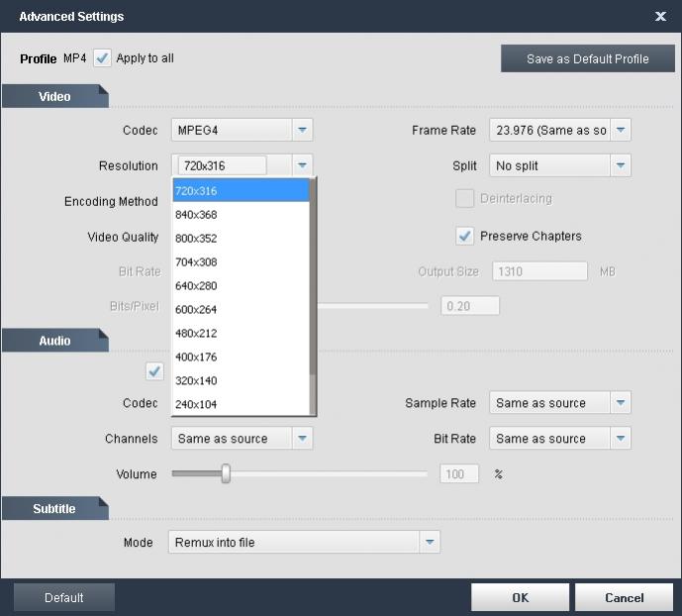Click the Resolution 720x316 text field
The height and width of the screenshot is (616, 682).
[x=223, y=165]
